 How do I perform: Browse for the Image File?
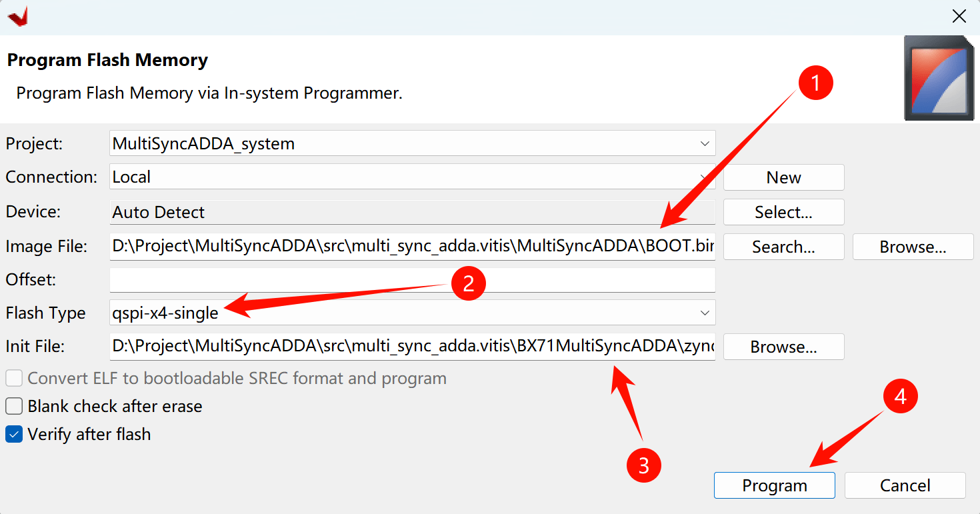[x=913, y=247]
